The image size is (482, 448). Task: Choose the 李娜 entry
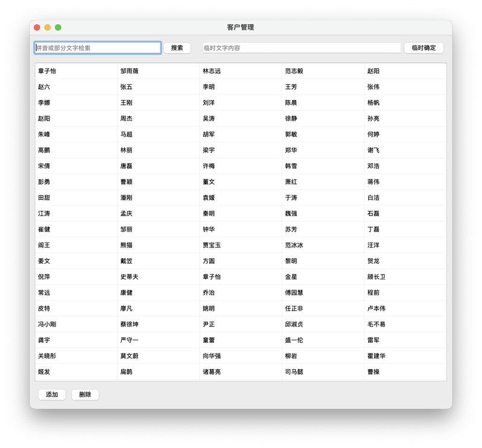tap(77, 102)
